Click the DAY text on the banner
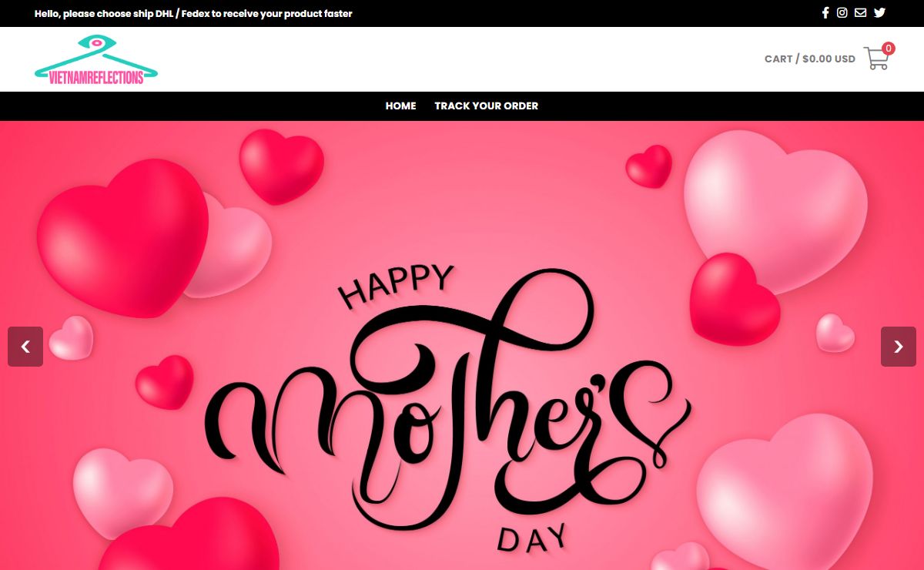924x570 pixels. pyautogui.click(x=532, y=536)
